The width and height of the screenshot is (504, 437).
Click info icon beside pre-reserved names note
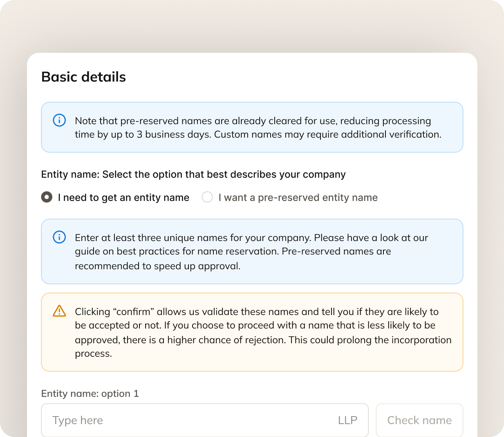59,120
